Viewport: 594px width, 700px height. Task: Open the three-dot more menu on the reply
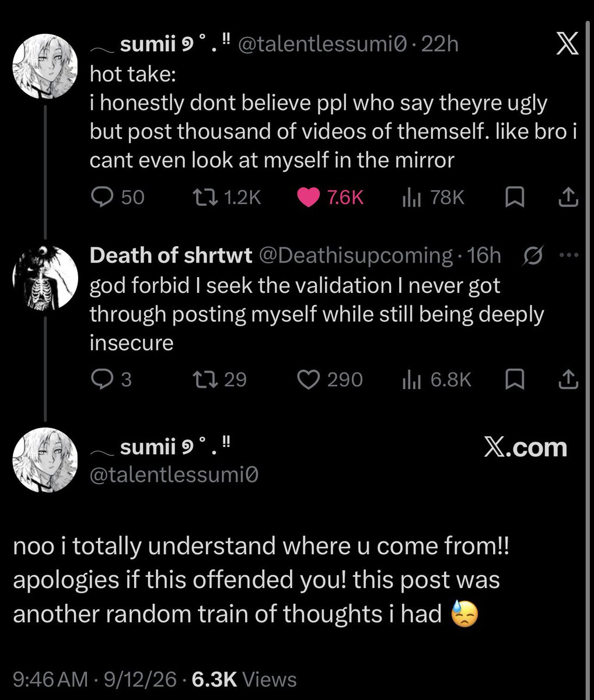click(x=568, y=255)
